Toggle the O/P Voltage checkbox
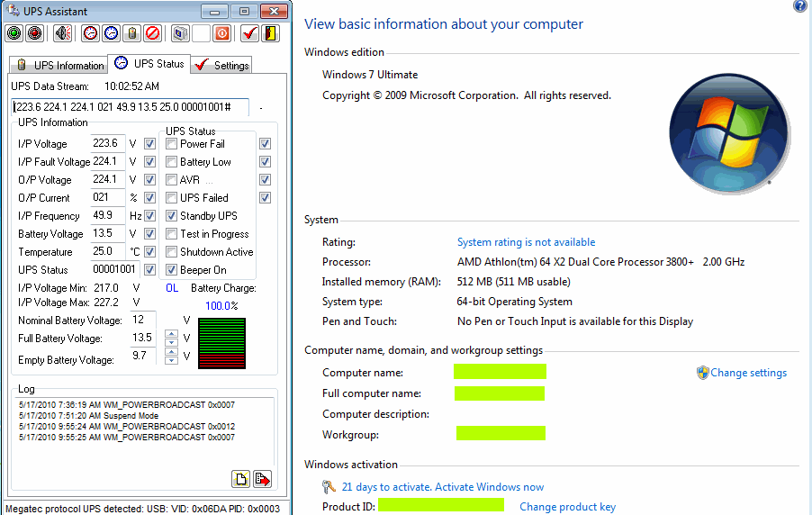The width and height of the screenshot is (812, 515). (x=149, y=180)
